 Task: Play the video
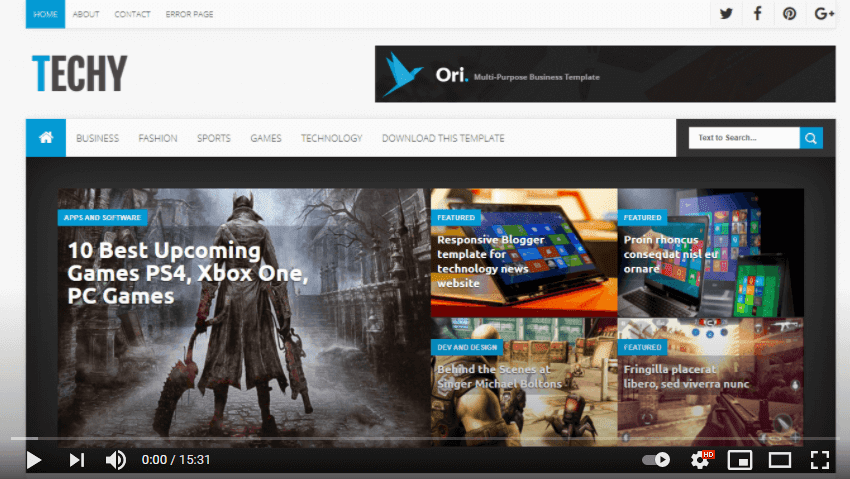[x=34, y=460]
